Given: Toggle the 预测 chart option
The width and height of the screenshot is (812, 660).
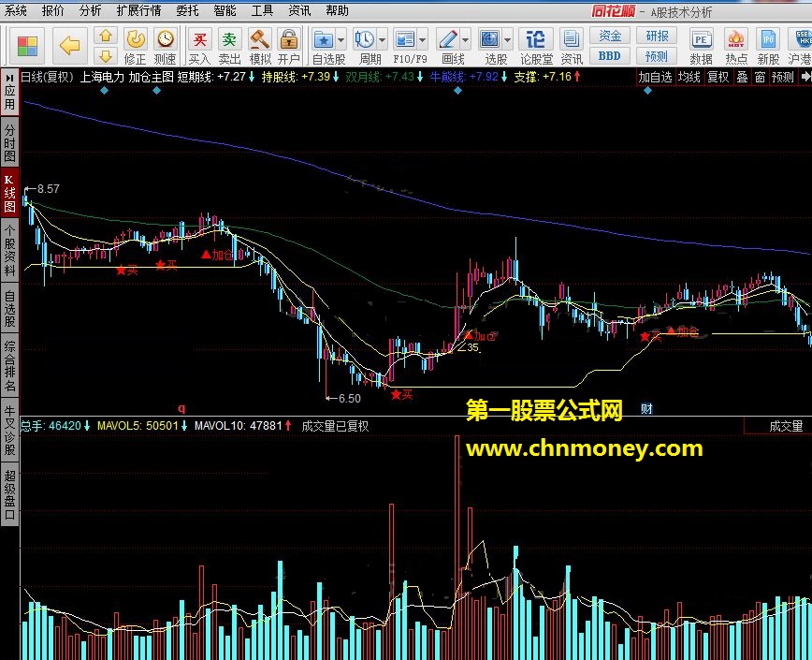Looking at the screenshot, I should tap(782, 77).
